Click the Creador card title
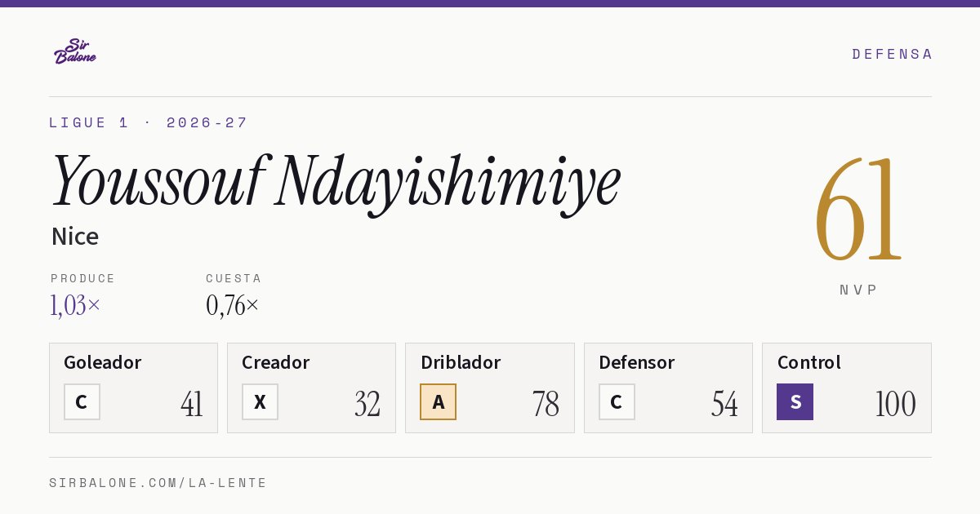Screen dimensions: 980x514 pyautogui.click(x=276, y=362)
